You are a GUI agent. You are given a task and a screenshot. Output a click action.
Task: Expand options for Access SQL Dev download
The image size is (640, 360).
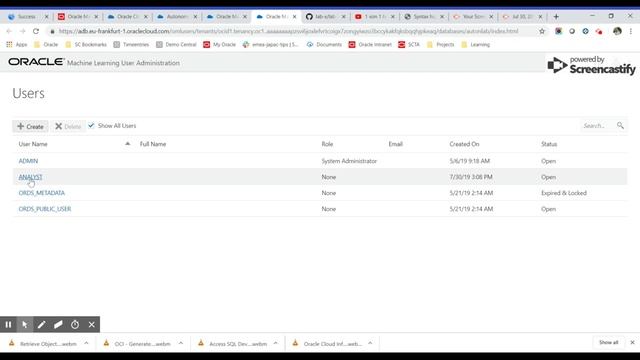pos(276,343)
